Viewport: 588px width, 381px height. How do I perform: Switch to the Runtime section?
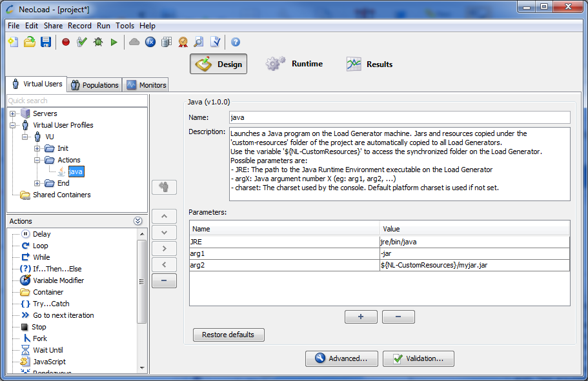click(294, 64)
